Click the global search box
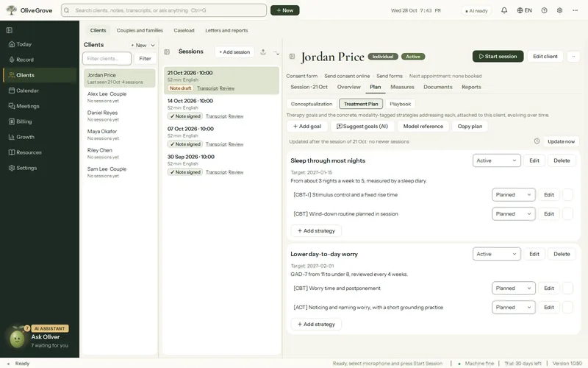This screenshot has height=368, width=588. click(164, 10)
